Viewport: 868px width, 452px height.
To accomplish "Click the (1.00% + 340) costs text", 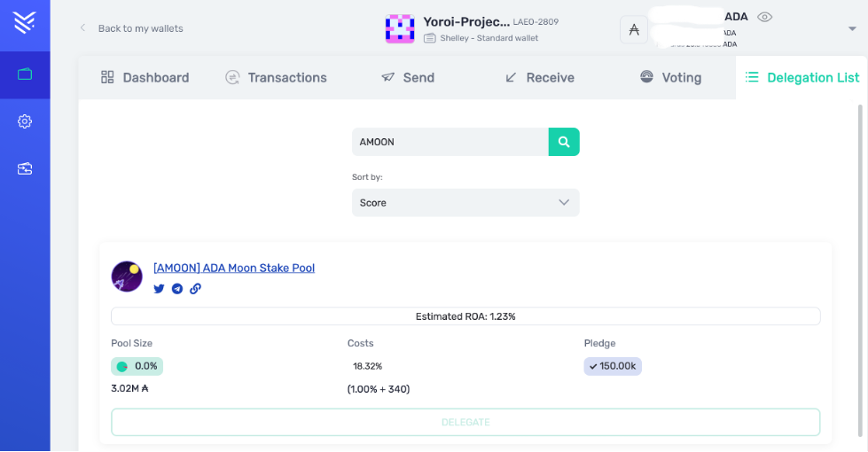I will coord(379,389).
